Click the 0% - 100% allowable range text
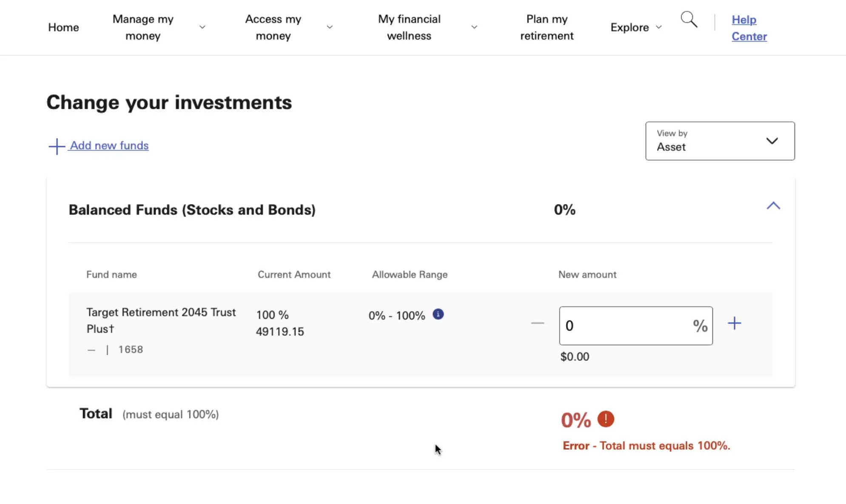Screen dimensions: 846x504 (397, 316)
